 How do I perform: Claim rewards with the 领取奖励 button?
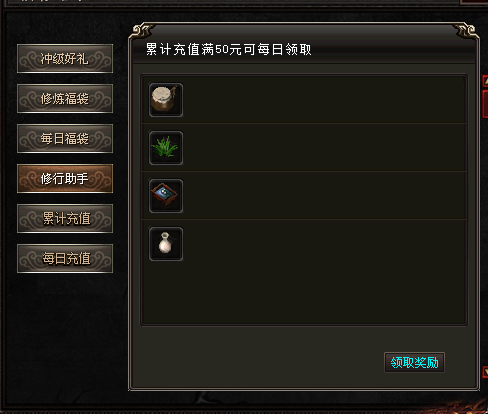pyautogui.click(x=414, y=362)
